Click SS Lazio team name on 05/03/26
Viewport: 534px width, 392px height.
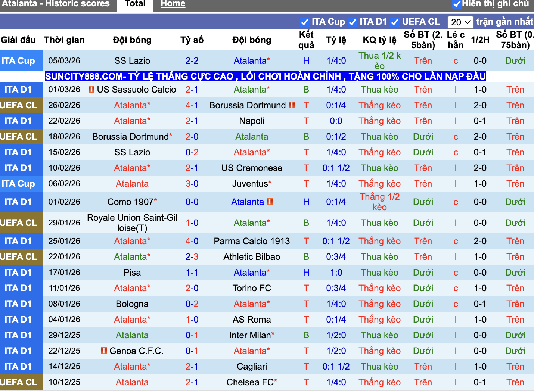pyautogui.click(x=132, y=61)
